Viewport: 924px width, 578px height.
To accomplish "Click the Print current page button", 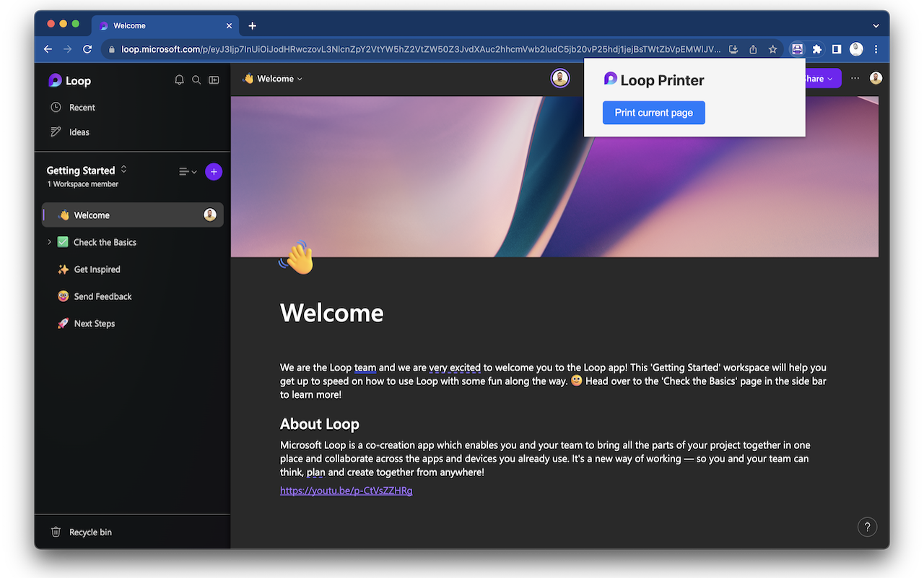I will tap(653, 113).
